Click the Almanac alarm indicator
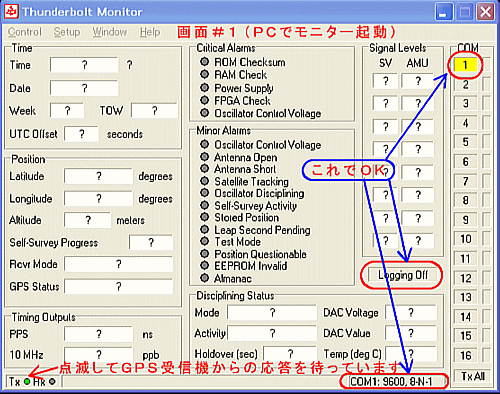 click(x=204, y=278)
